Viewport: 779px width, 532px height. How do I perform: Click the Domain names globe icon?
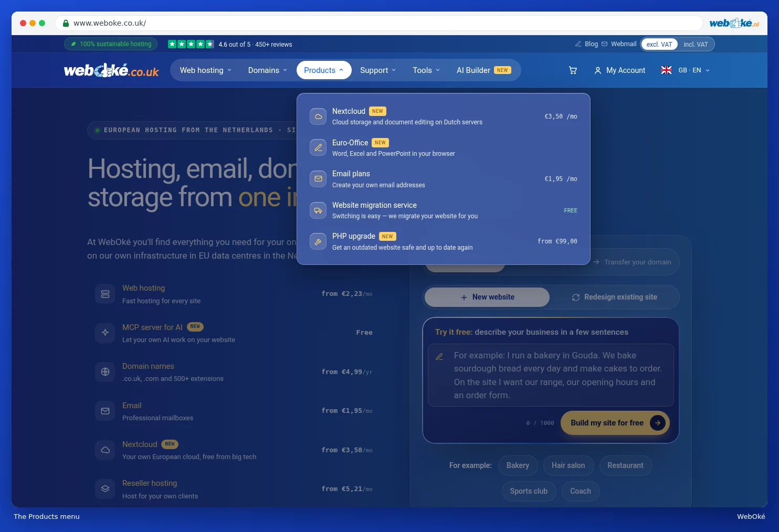[x=105, y=372]
